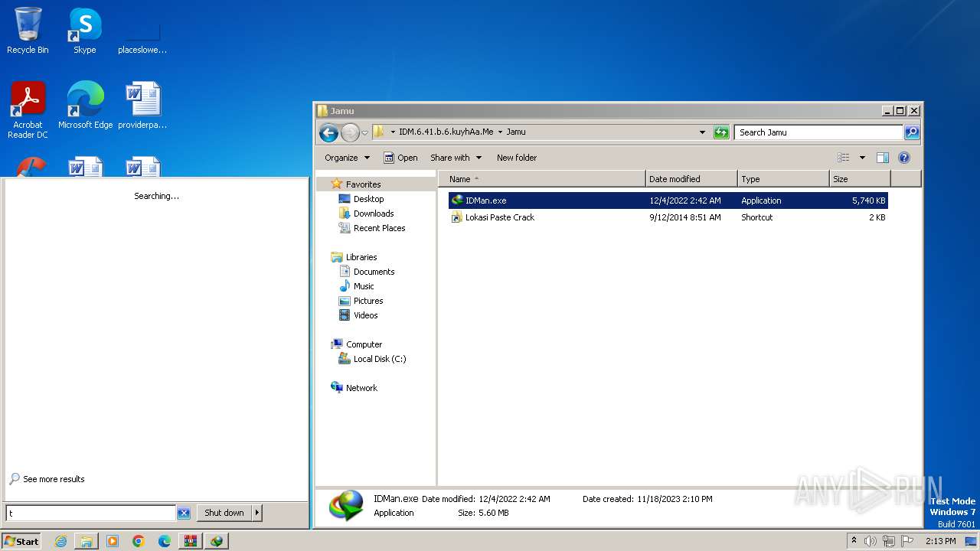
Task: Open Windows Media Player from taskbar
Action: (x=113, y=541)
